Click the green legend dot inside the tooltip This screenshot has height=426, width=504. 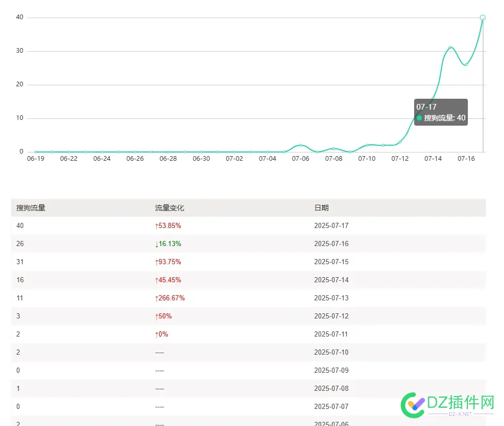[x=419, y=117]
